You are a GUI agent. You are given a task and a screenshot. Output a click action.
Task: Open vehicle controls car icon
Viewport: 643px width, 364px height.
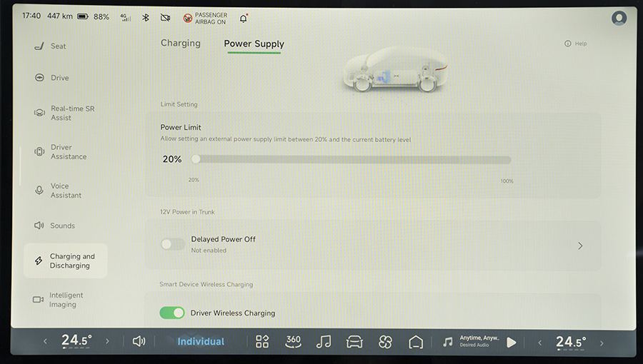coord(354,342)
